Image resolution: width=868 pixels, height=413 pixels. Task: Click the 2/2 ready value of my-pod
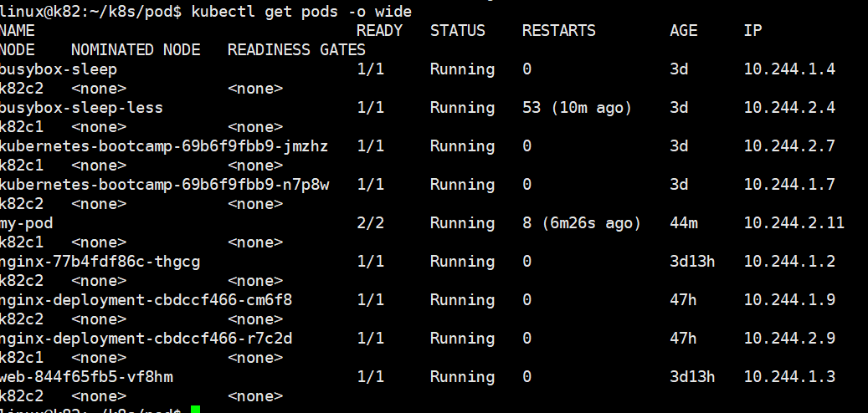click(370, 223)
